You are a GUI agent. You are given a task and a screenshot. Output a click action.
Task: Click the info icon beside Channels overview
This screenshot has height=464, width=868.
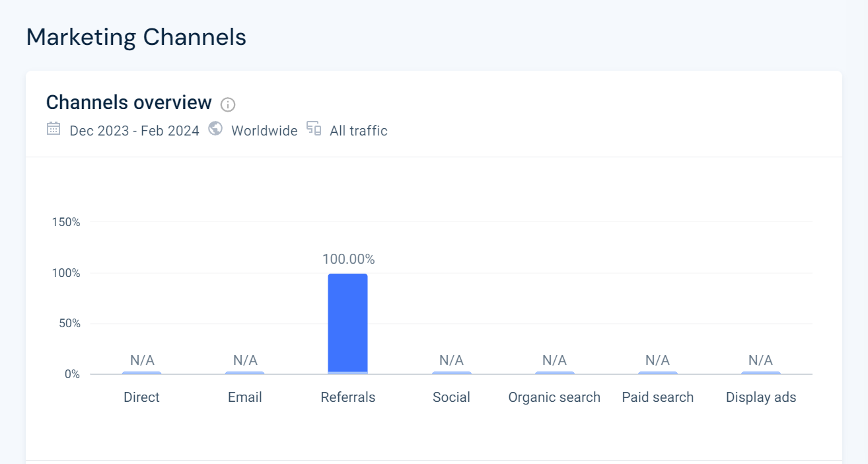228,104
